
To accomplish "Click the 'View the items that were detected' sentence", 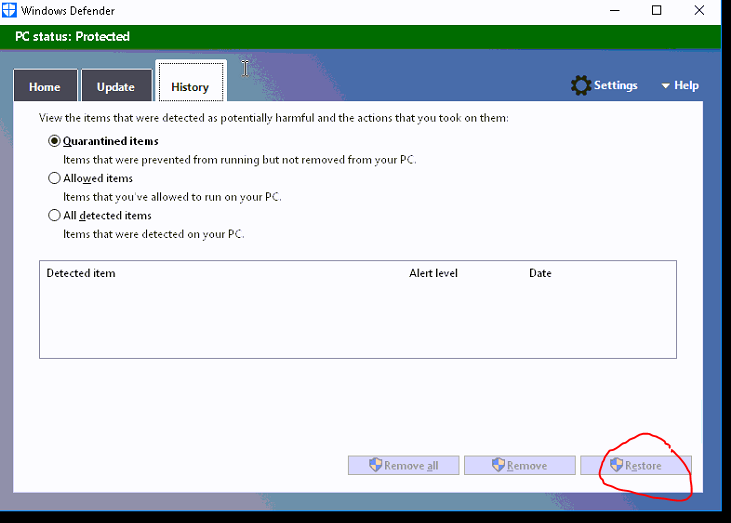I will click(274, 118).
